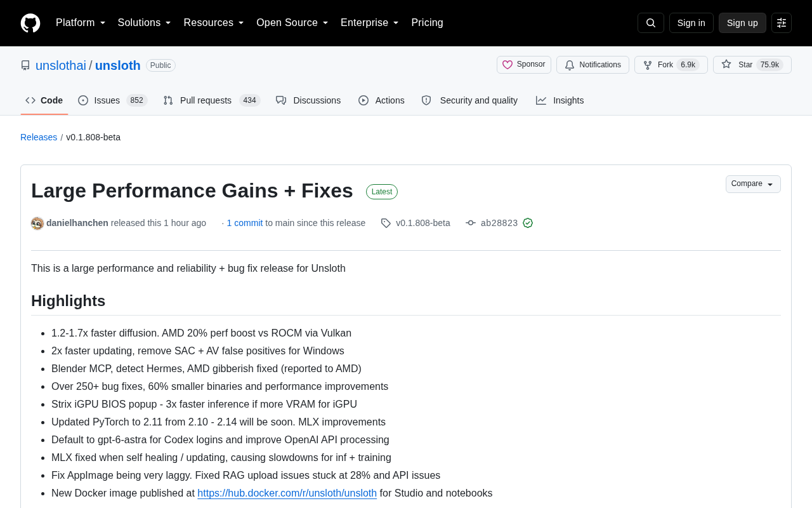Open the Docker Hub unsloth link
This screenshot has width=812, height=508.
tap(287, 493)
